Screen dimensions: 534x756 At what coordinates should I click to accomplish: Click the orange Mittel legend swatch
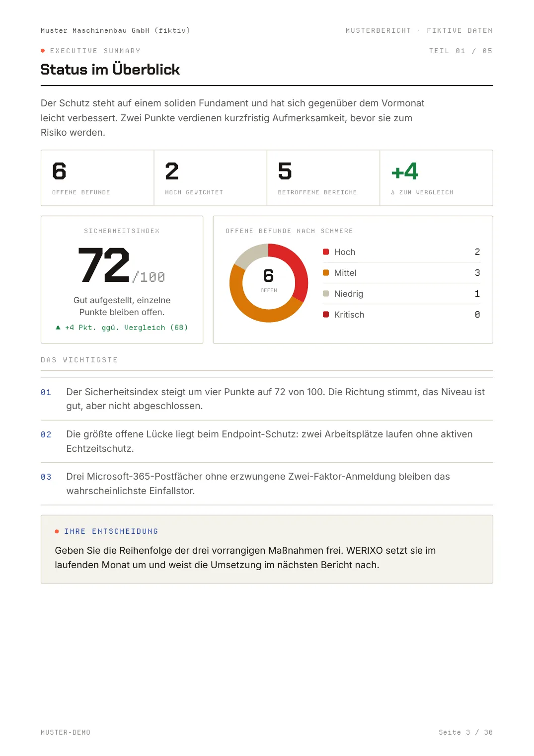(326, 273)
